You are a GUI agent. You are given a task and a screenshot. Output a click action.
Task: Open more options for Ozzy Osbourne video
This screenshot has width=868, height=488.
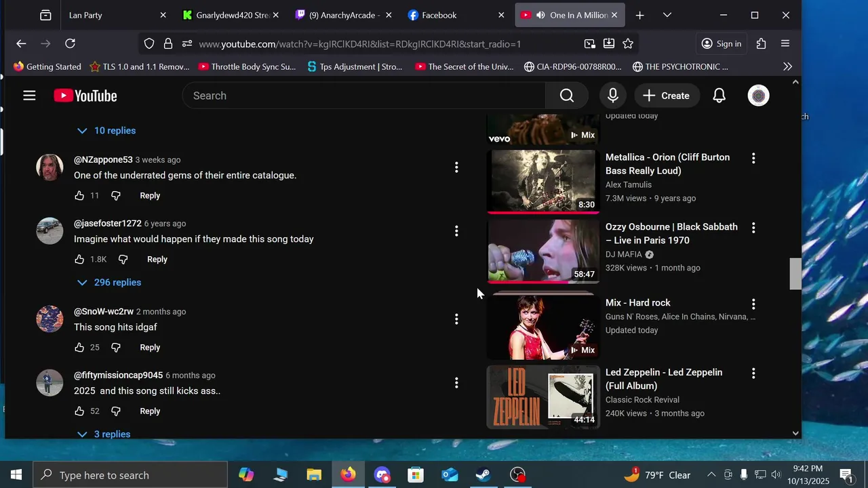[753, 228]
